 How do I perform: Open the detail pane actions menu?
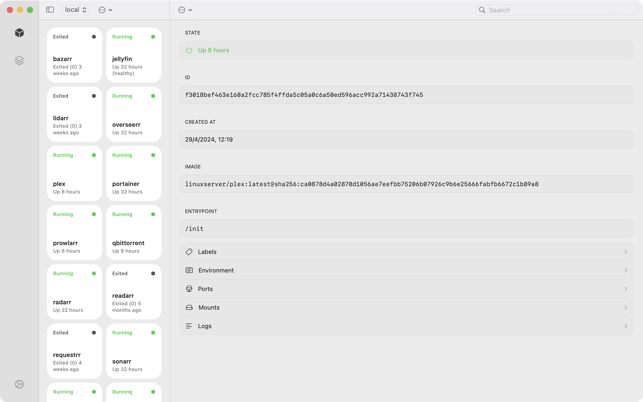coord(185,10)
